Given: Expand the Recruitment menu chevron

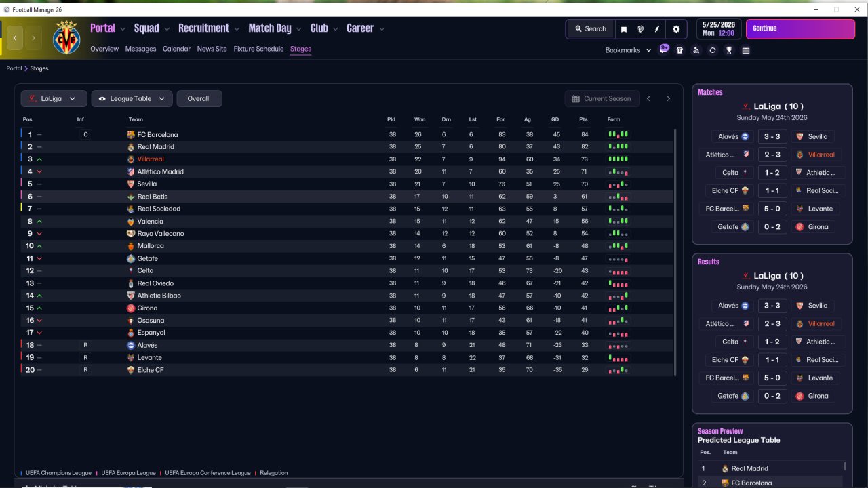Looking at the screenshot, I should (x=237, y=29).
